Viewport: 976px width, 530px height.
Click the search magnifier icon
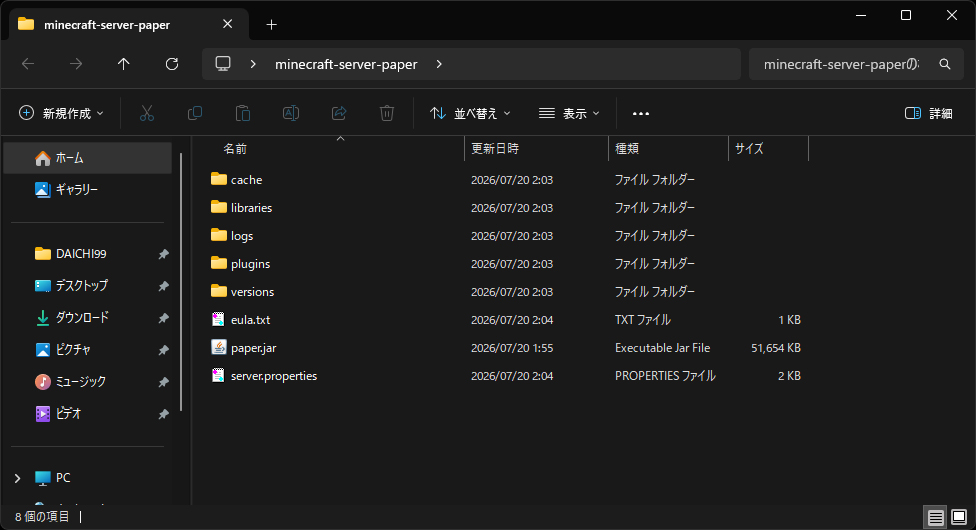(945, 64)
